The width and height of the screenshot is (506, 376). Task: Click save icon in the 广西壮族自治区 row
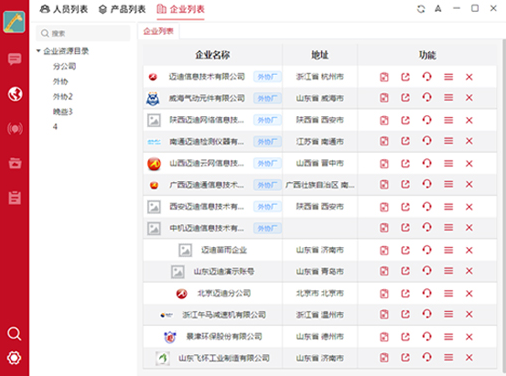click(384, 184)
